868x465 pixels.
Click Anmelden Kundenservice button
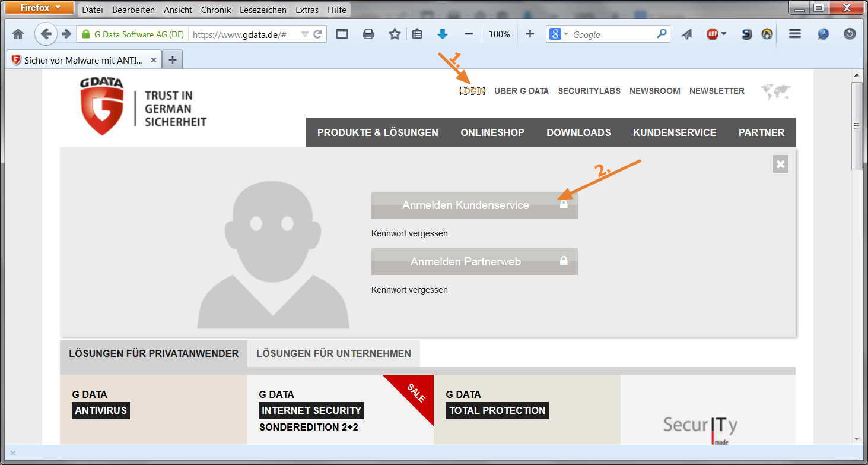[475, 205]
